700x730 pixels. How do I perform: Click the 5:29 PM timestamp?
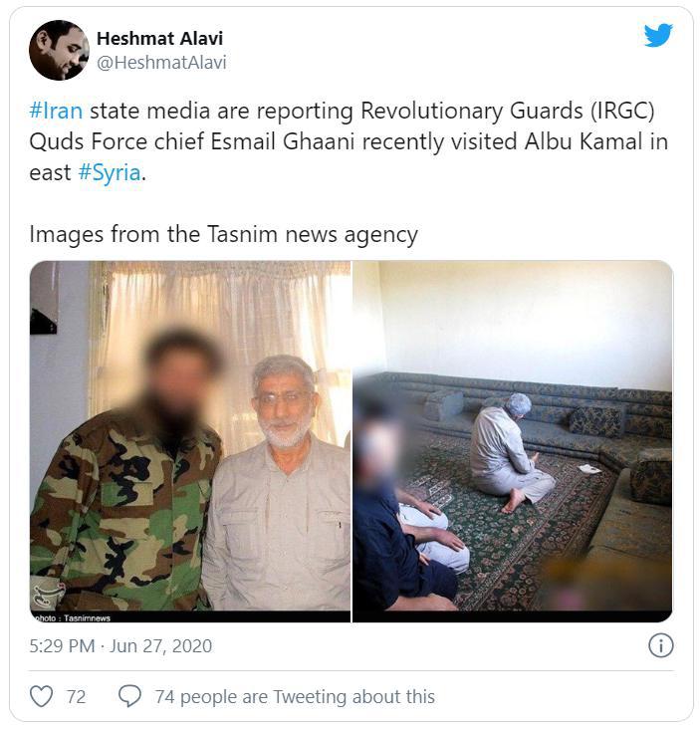tap(62, 645)
